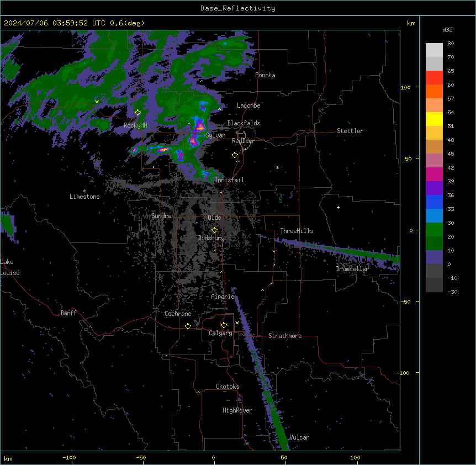Click the white plus marker north of Drumheller

pyautogui.click(x=338, y=207)
